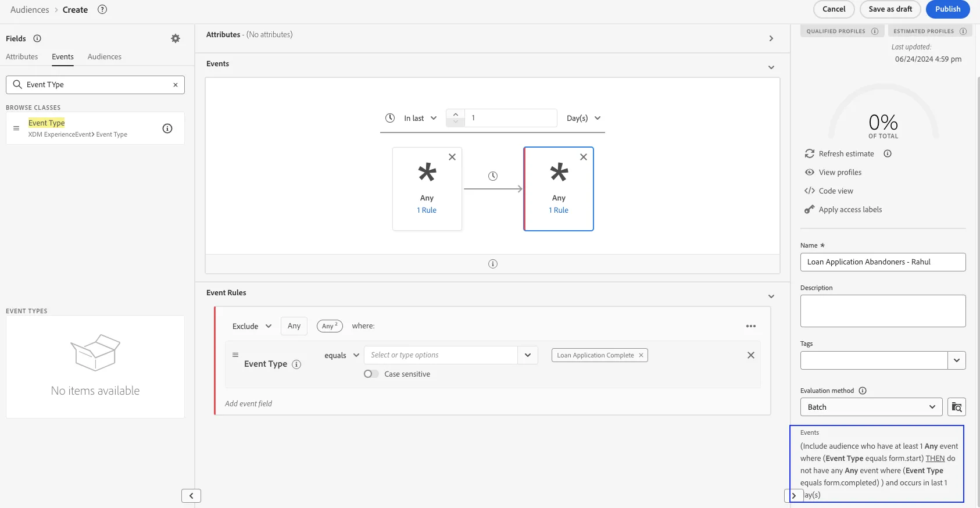
Task: Open 1 Rule link on first event
Action: (427, 210)
